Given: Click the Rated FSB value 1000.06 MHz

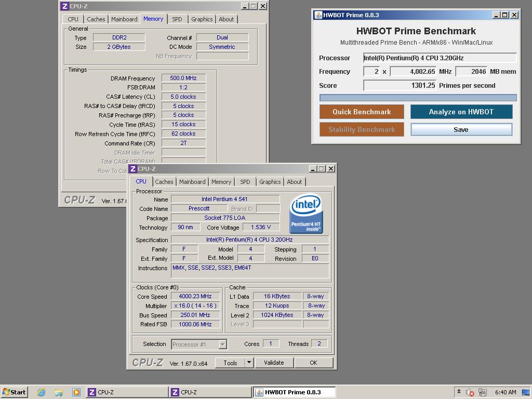Looking at the screenshot, I should coord(195,324).
